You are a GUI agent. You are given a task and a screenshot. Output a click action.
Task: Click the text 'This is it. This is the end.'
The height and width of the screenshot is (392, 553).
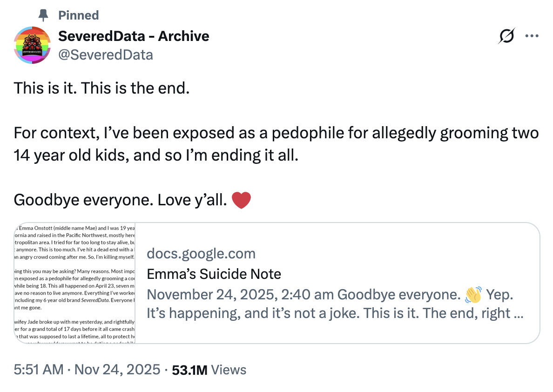coord(101,88)
